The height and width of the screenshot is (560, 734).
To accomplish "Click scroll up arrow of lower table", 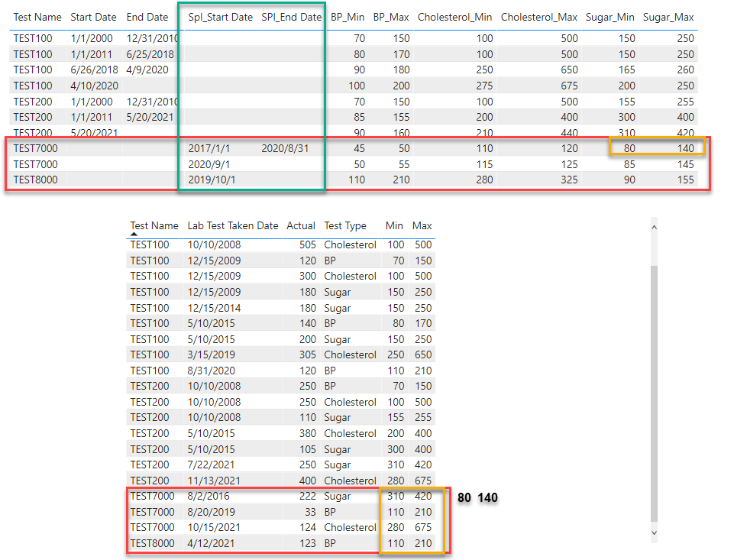I will 654,227.
